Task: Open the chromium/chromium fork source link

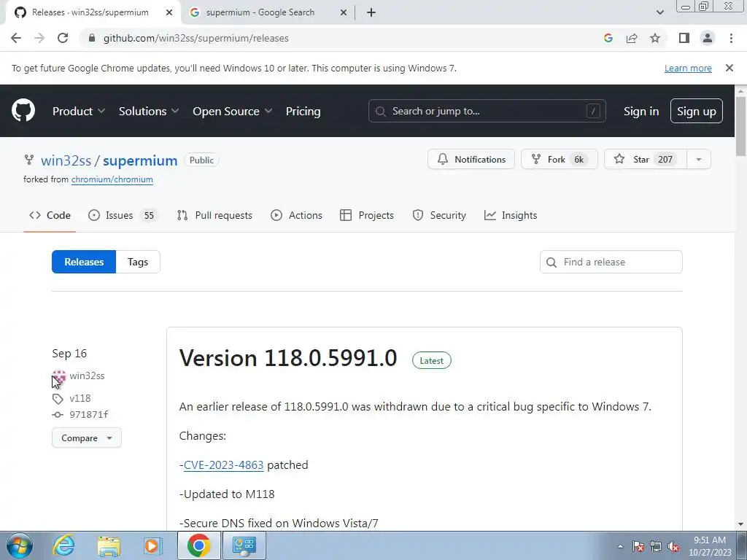Action: 112,179
